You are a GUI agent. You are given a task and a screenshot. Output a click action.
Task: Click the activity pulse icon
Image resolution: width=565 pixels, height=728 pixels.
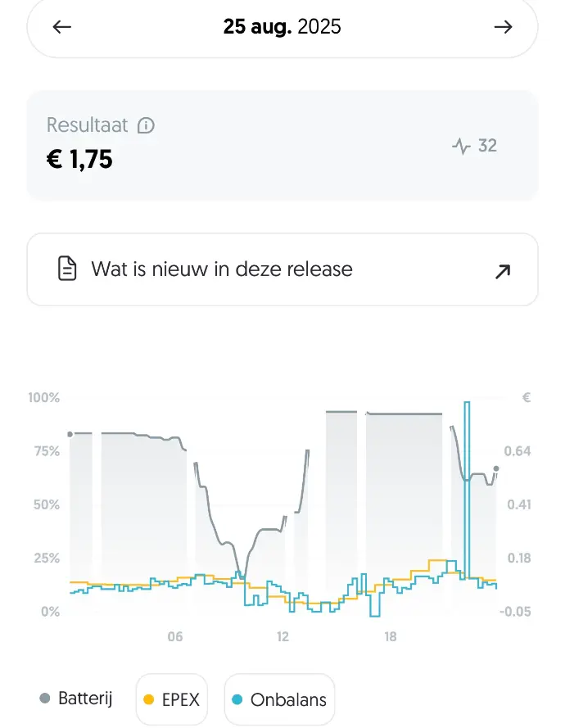click(461, 147)
